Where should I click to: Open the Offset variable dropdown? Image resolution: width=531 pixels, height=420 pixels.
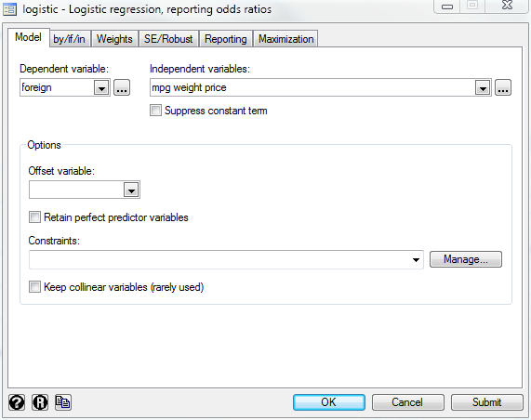(131, 190)
